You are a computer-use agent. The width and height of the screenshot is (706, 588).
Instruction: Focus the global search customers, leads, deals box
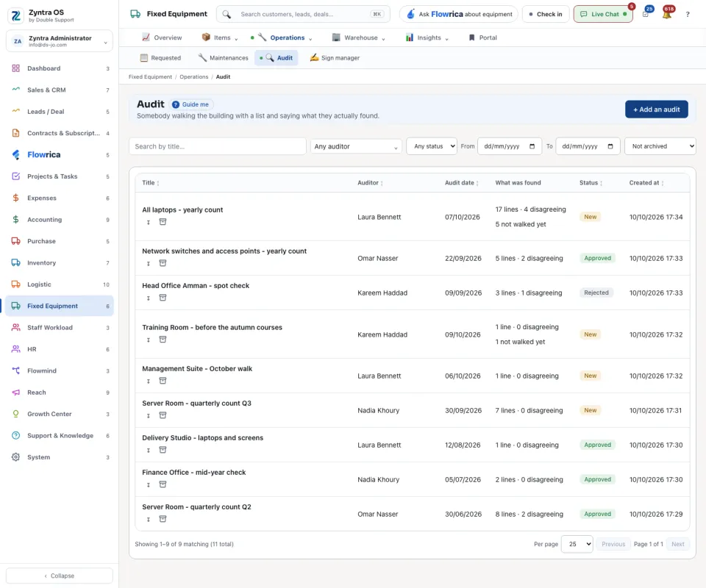tap(303, 14)
